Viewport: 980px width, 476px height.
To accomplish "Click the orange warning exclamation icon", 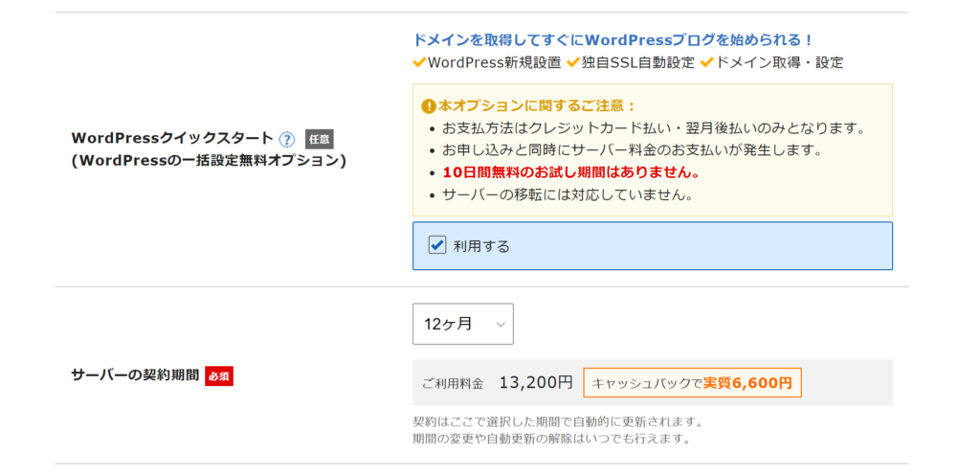I will (x=428, y=105).
